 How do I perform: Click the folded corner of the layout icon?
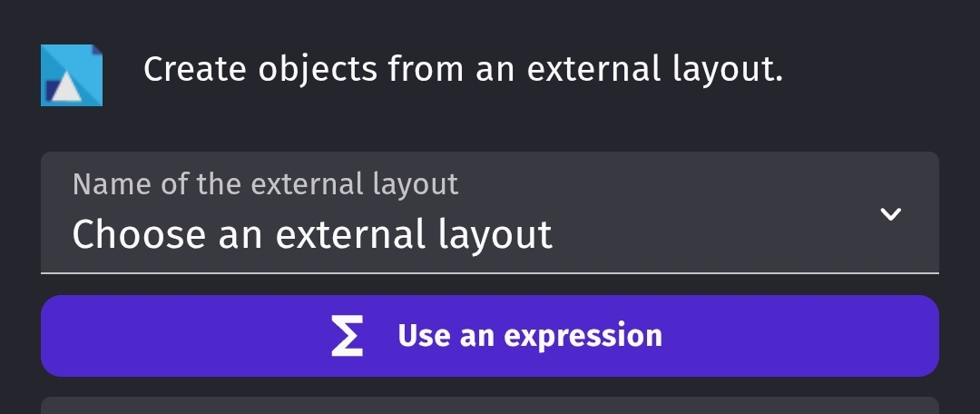point(97,49)
